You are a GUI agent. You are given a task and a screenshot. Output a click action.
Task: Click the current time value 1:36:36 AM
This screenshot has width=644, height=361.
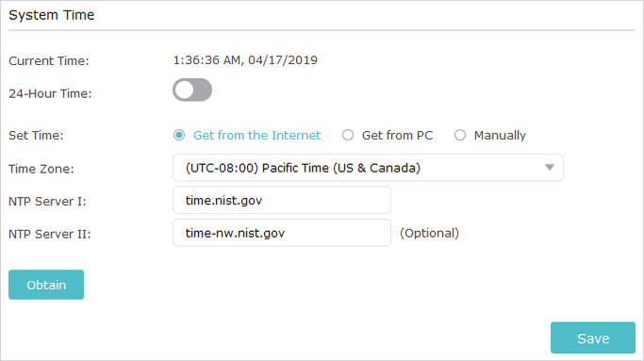207,60
